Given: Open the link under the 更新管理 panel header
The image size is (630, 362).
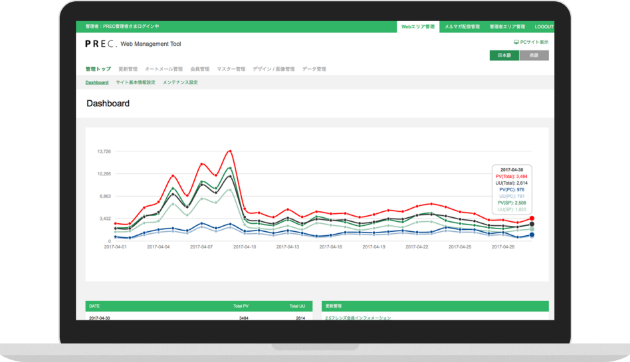Looking at the screenshot, I should coord(358,318).
